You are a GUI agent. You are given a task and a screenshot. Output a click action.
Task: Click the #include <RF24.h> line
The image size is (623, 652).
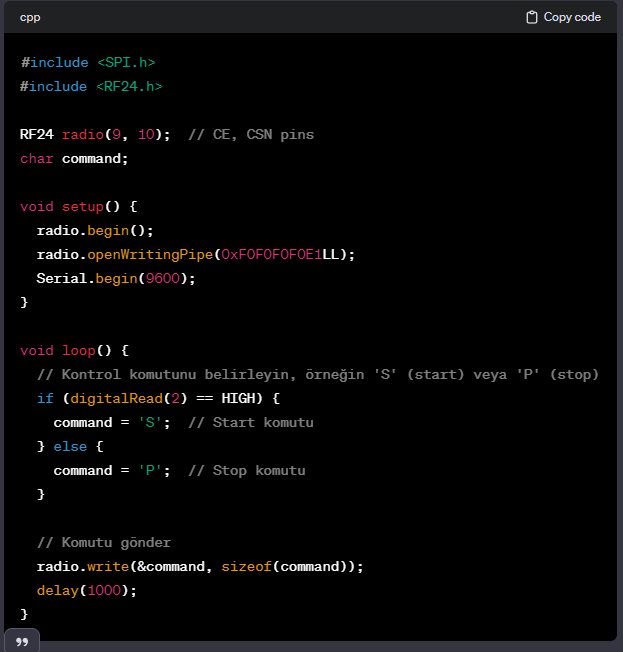click(91, 86)
